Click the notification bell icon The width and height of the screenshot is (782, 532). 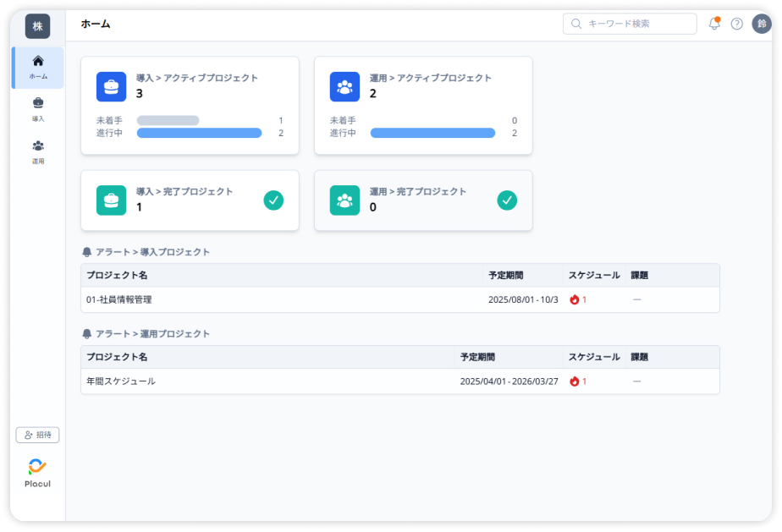coord(714,24)
